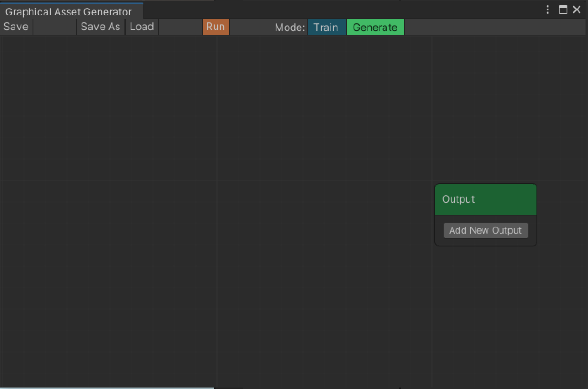
Task: Open the Save As dialog
Action: 101,27
